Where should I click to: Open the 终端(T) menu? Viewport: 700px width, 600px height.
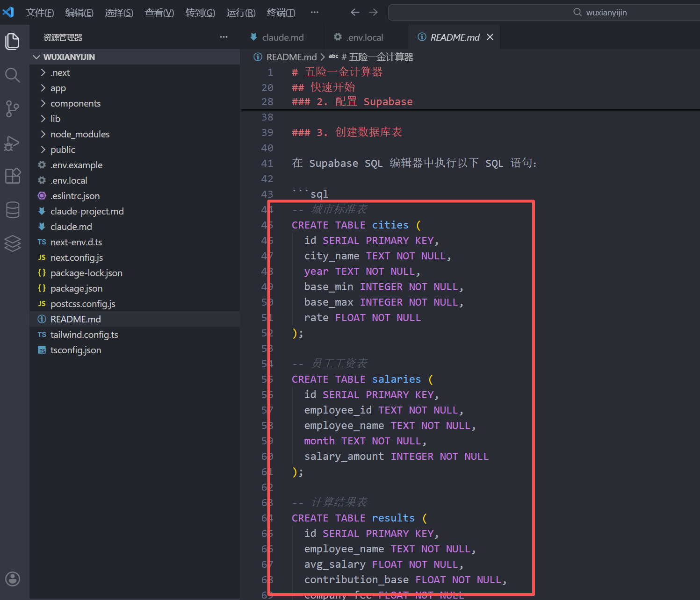(281, 13)
